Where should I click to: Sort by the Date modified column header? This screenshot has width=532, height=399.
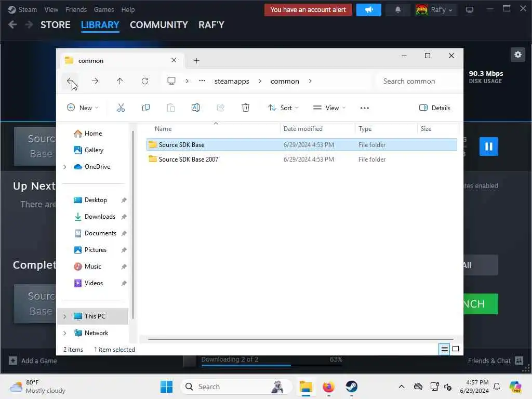303,129
